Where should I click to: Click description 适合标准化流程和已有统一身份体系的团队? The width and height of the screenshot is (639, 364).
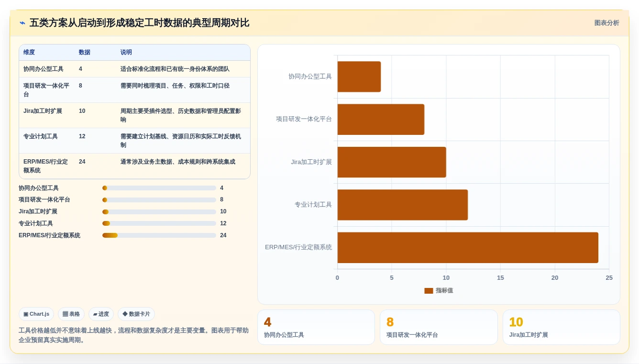[175, 69]
